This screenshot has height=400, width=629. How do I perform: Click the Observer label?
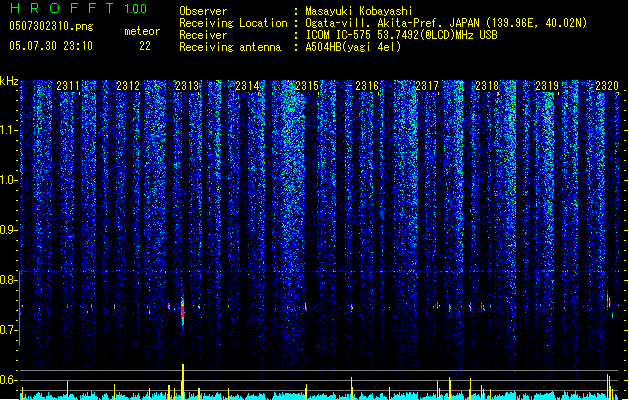click(203, 11)
